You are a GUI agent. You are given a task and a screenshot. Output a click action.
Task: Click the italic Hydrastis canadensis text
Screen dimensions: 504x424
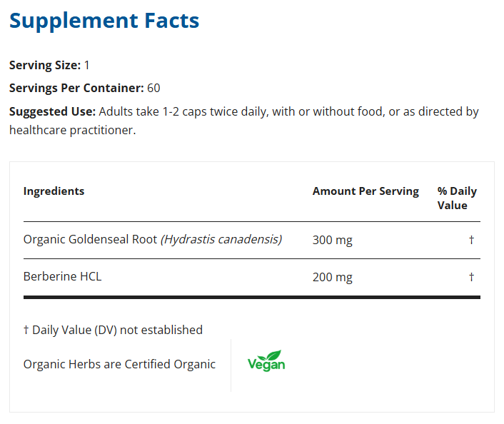click(x=221, y=240)
